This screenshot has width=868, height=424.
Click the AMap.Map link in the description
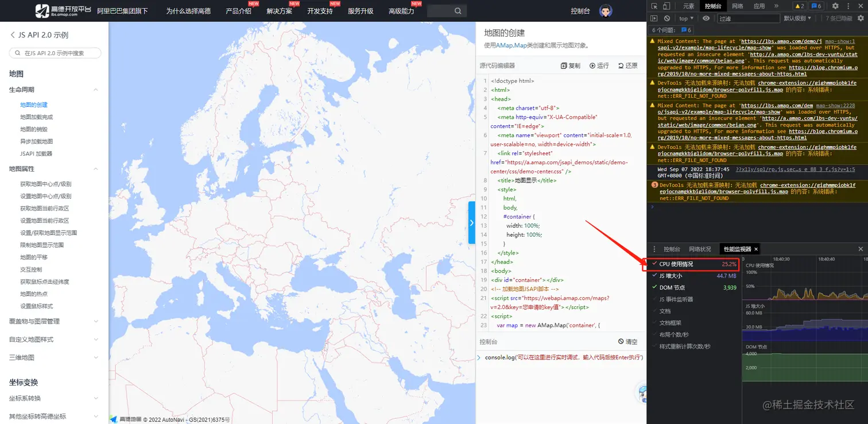click(511, 45)
